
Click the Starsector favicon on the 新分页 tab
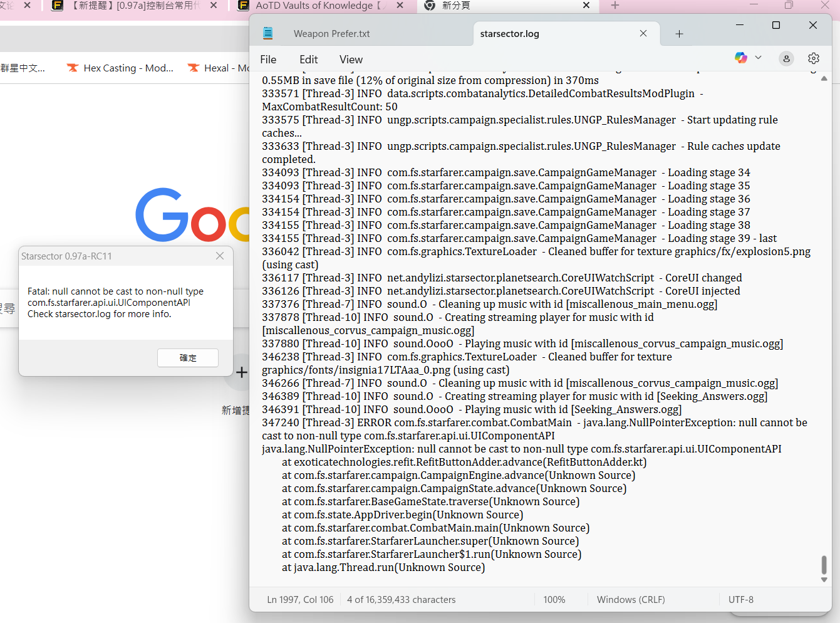(429, 6)
